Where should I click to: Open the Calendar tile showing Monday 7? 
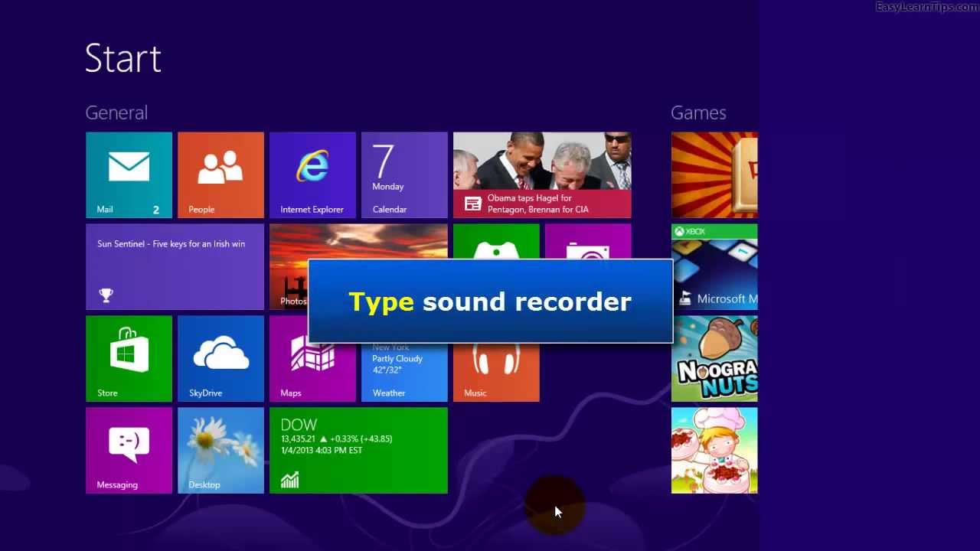point(404,175)
